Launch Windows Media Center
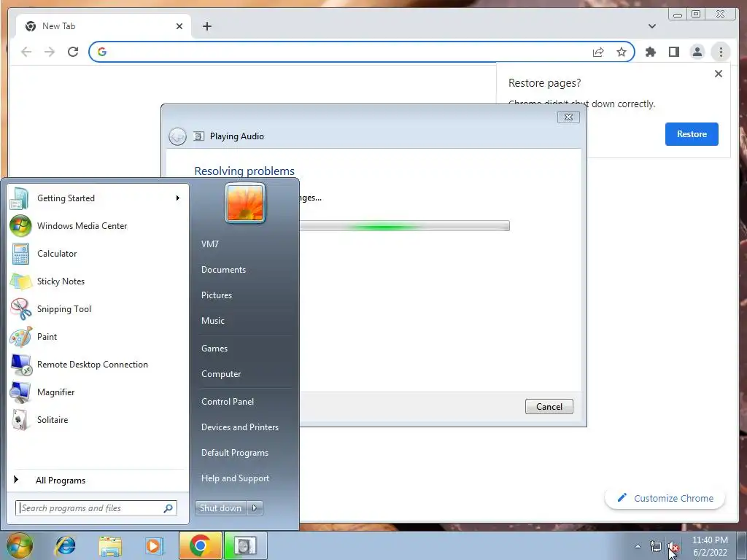 pyautogui.click(x=98, y=226)
